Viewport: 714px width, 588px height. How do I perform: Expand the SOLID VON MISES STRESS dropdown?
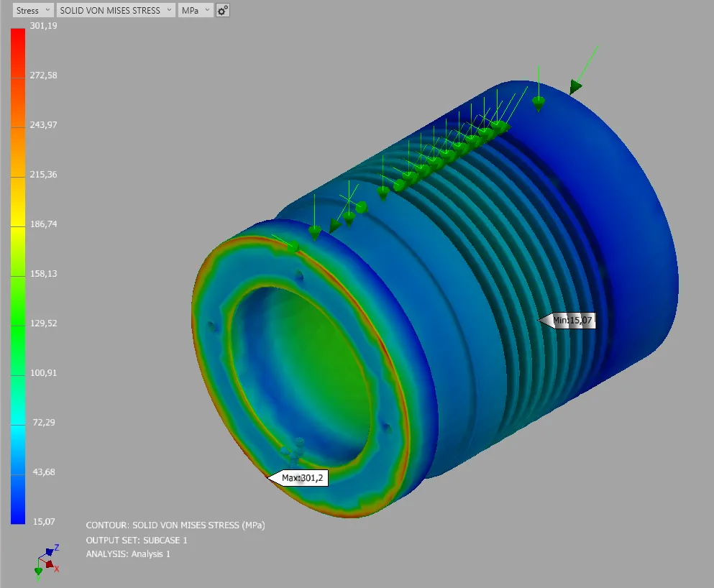click(x=116, y=10)
